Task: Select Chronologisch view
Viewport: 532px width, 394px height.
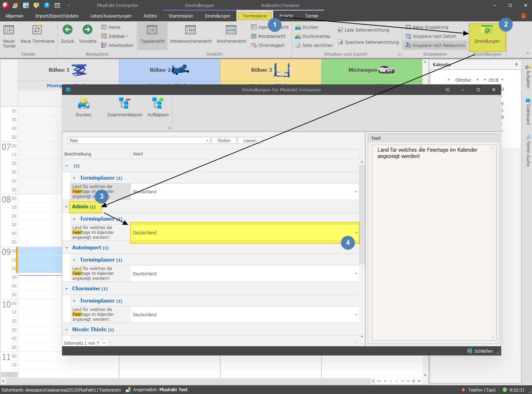Action: pyautogui.click(x=268, y=45)
